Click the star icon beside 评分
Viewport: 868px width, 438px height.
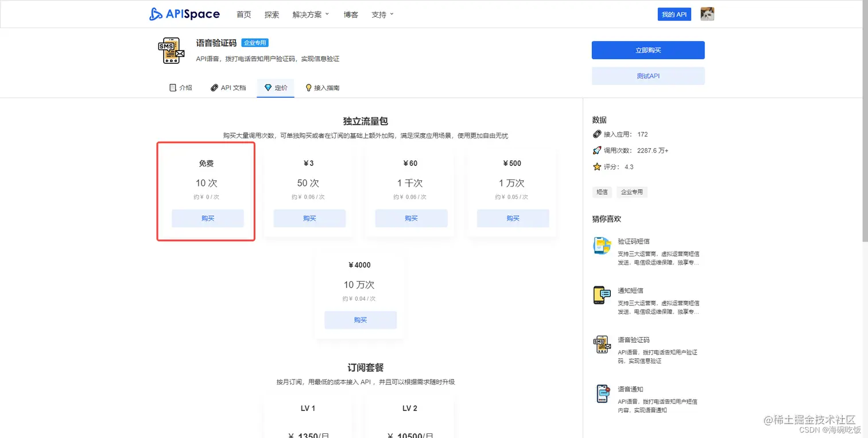pyautogui.click(x=597, y=166)
